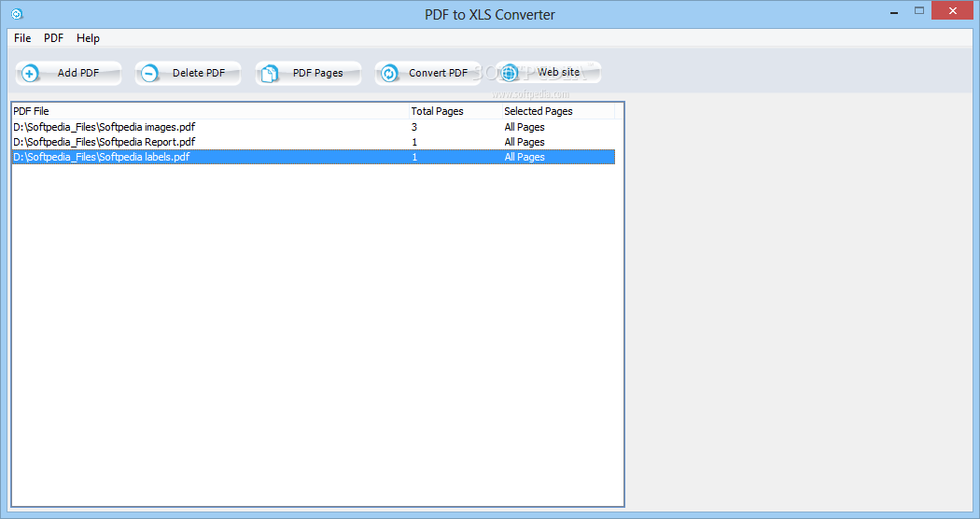The width and height of the screenshot is (980, 519).
Task: Click total pages value 3 for images.pdf
Action: click(413, 127)
